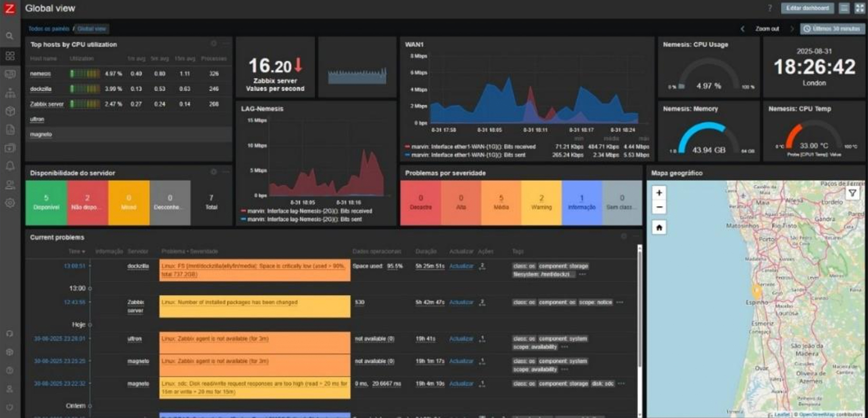Image resolution: width=868 pixels, height=418 pixels.
Task: Click the Current problems vertical scrollbar
Action: (x=640, y=316)
